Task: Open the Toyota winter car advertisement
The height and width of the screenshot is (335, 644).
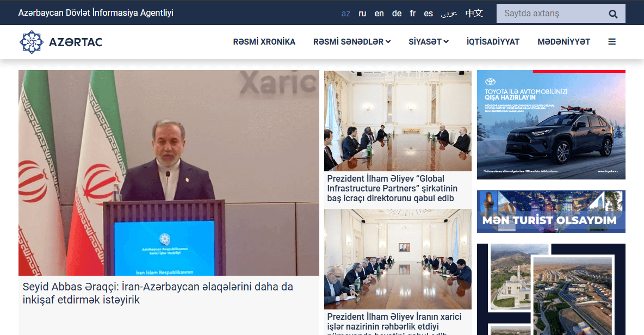Action: (551, 125)
